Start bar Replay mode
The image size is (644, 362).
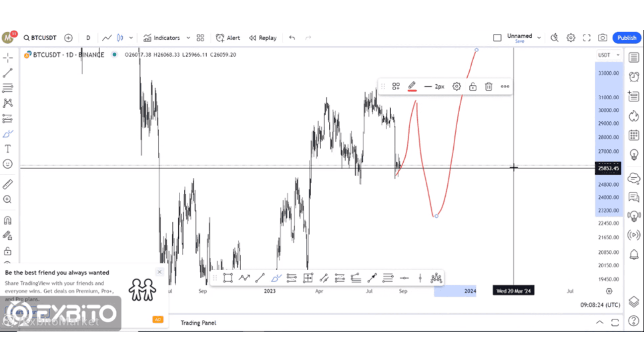263,38
